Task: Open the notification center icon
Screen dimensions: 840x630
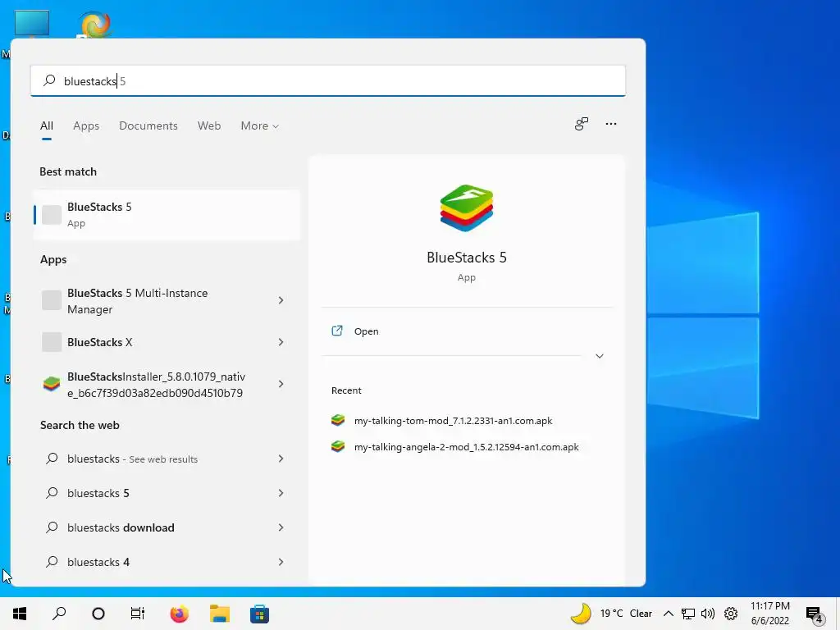Action: 815,614
